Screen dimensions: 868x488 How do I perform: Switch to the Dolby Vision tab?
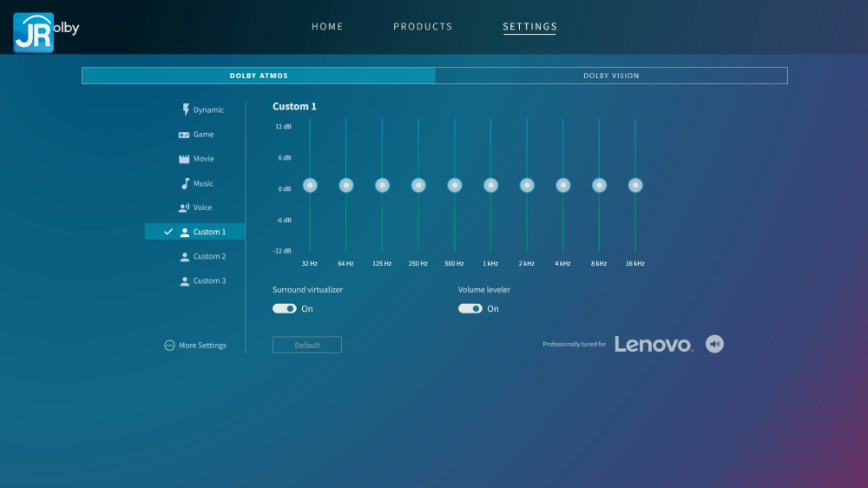click(611, 76)
